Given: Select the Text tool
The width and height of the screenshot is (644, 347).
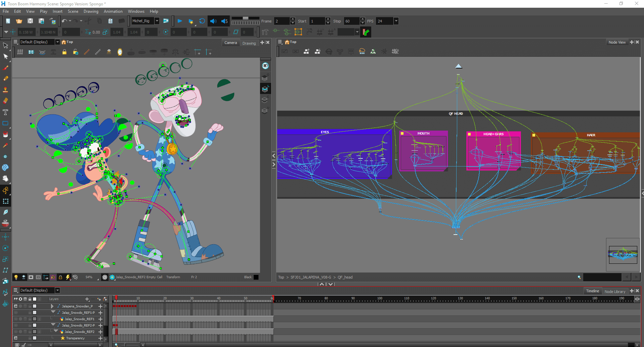Looking at the screenshot, I should (x=5, y=112).
